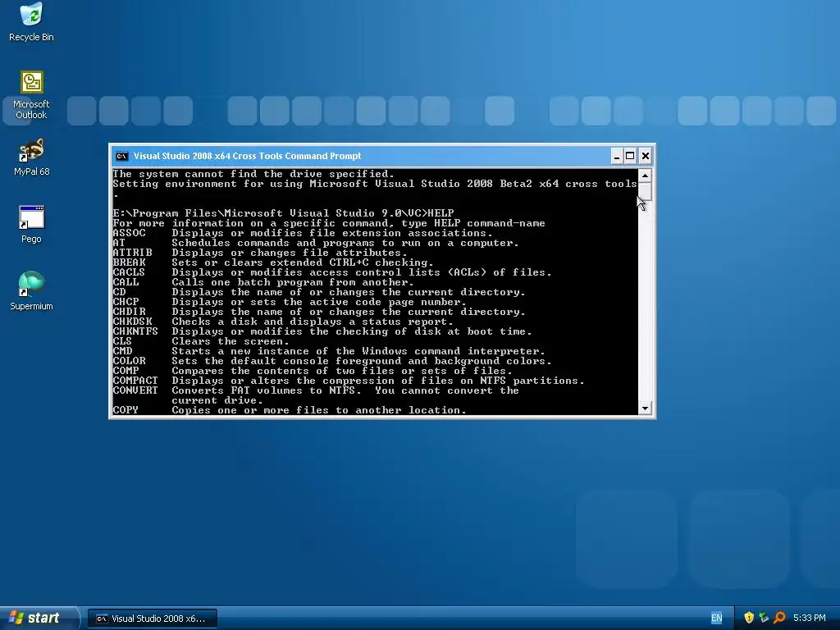Viewport: 840px width, 630px height.
Task: Activate Visual Studio 2008 taskbar button
Action: (x=153, y=619)
